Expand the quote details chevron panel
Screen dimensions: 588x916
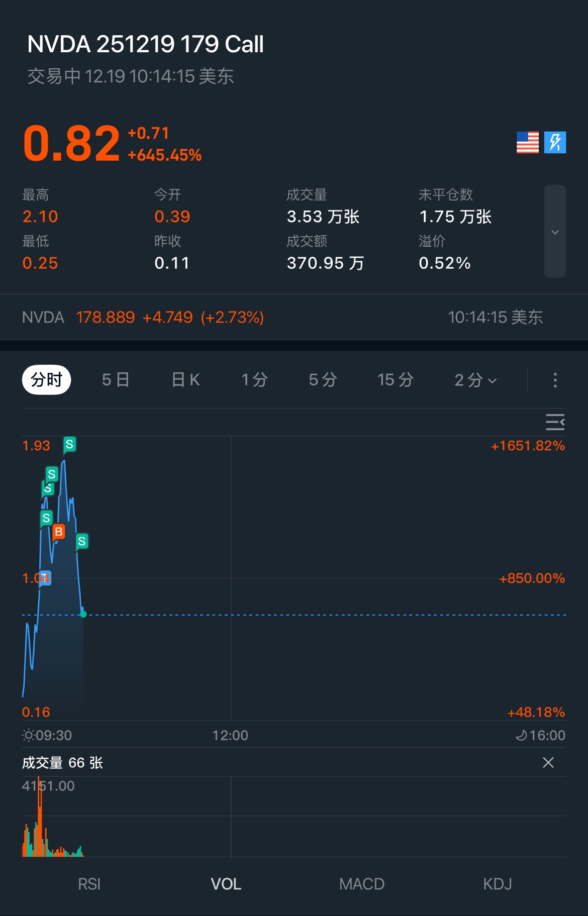pyautogui.click(x=555, y=232)
